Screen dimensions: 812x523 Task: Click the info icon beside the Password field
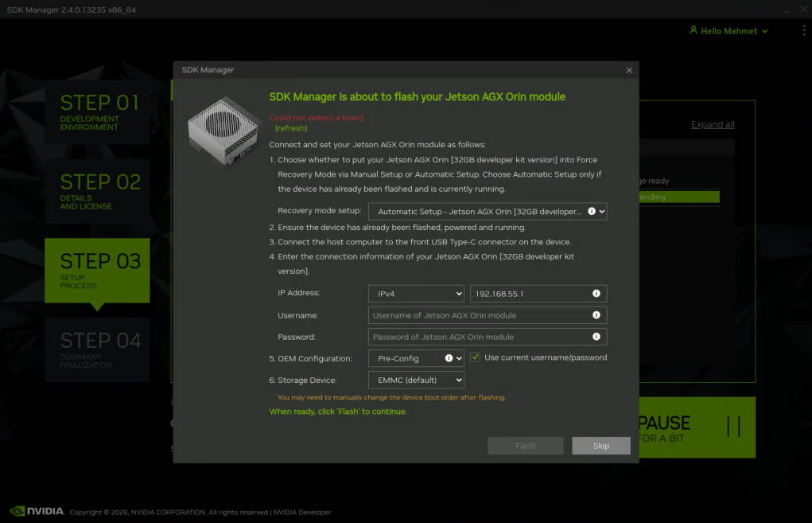597,337
